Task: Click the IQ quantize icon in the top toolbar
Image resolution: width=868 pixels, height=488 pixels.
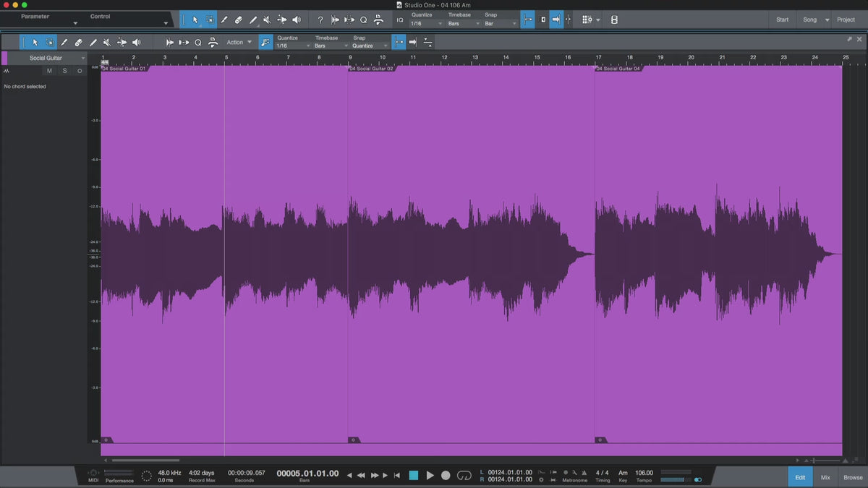Action: click(x=400, y=20)
